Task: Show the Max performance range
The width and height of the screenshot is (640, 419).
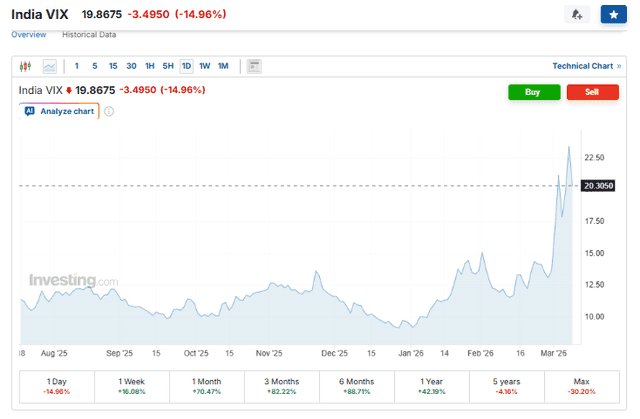Action: point(582,386)
